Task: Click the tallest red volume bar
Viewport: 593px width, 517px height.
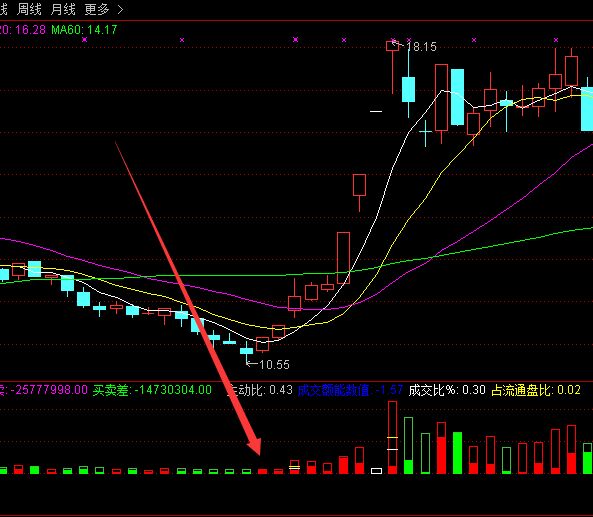Action: [393, 437]
